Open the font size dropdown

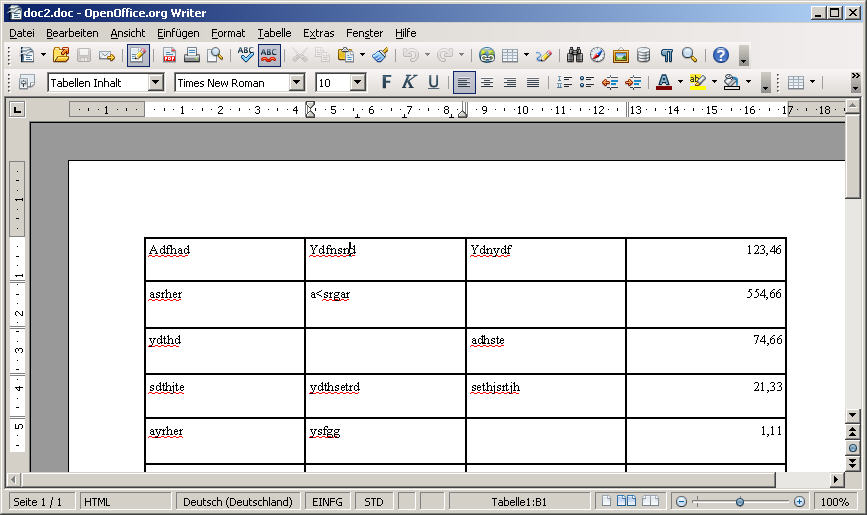[x=357, y=83]
